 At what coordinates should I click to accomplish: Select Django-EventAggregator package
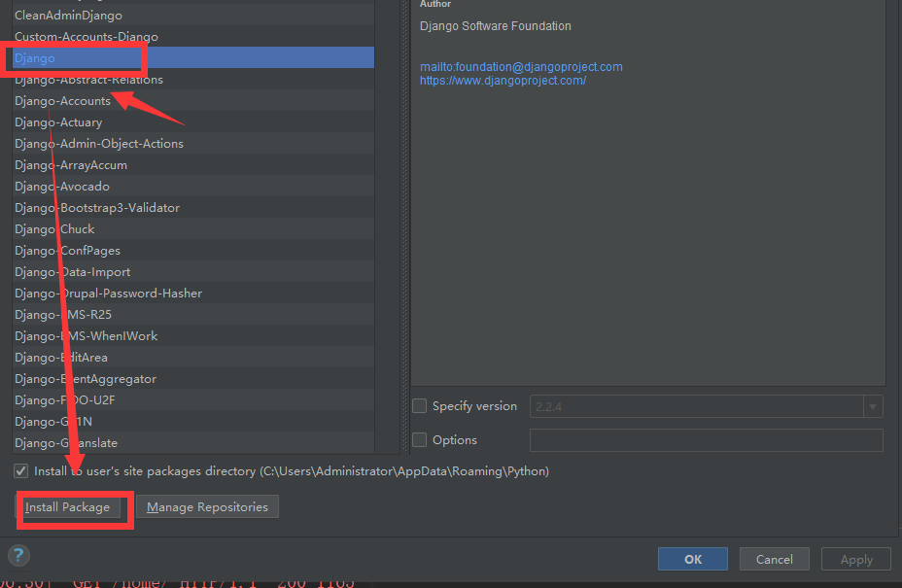click(x=193, y=379)
